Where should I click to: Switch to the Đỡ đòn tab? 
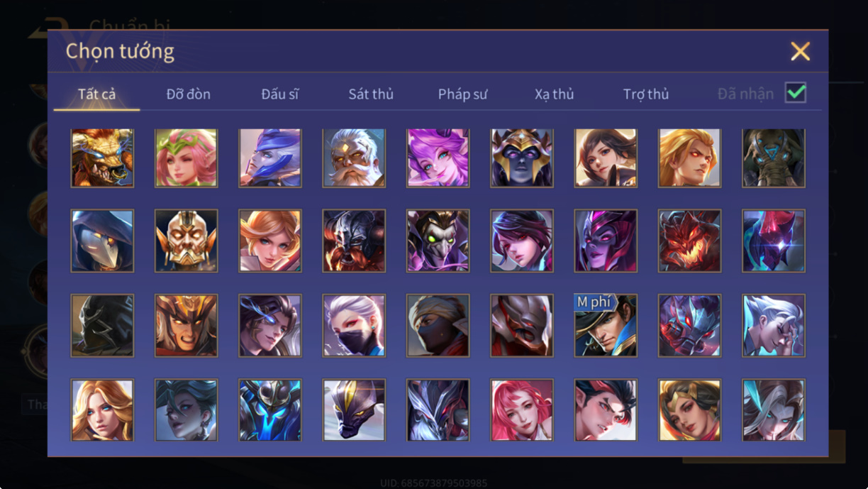(x=189, y=94)
